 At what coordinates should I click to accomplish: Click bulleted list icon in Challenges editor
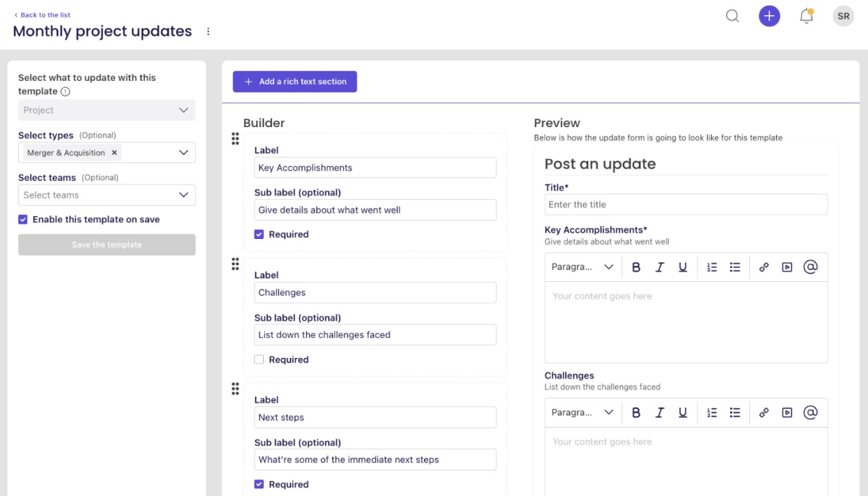coord(735,412)
